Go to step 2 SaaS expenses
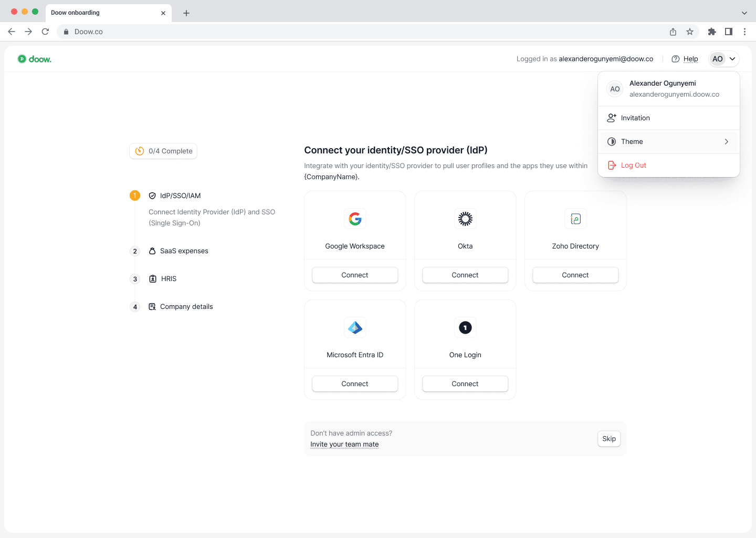The image size is (756, 538). (169, 251)
